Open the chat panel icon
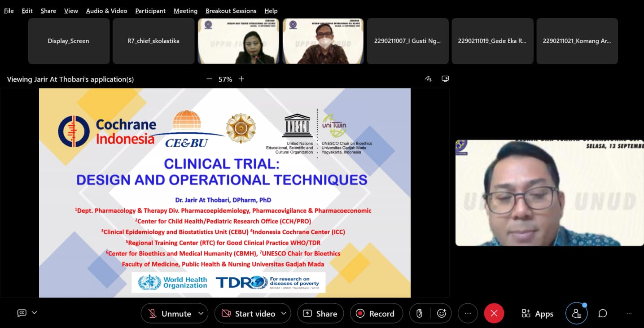This screenshot has height=328, width=644. click(x=603, y=314)
